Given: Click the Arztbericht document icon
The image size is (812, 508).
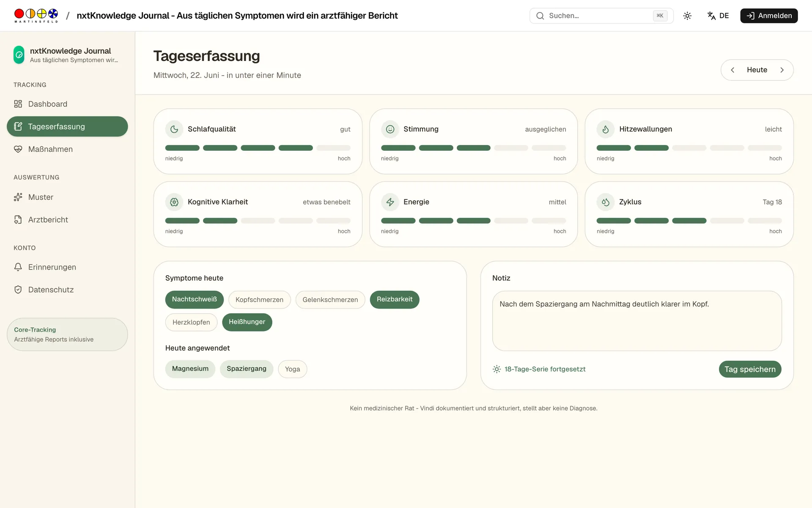Looking at the screenshot, I should pyautogui.click(x=18, y=220).
